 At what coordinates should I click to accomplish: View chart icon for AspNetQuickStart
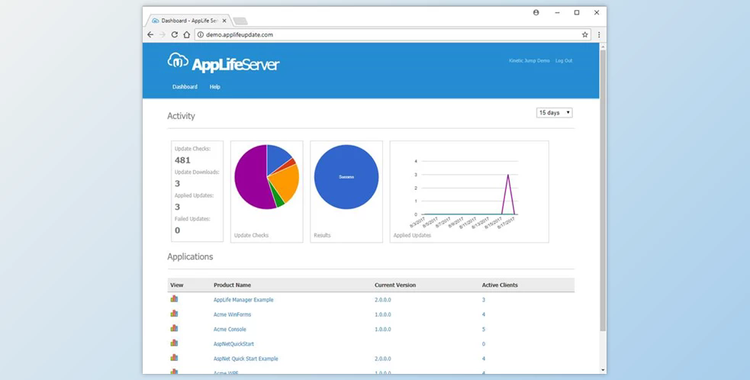(174, 343)
